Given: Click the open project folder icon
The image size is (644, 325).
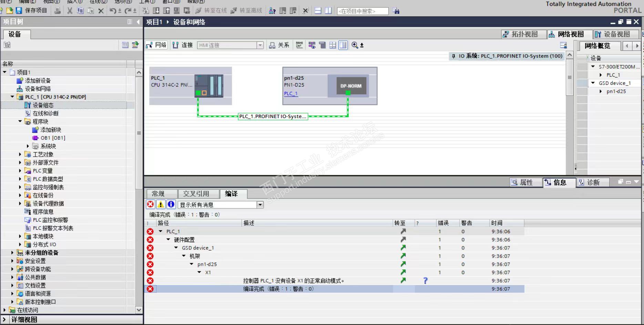Looking at the screenshot, I should [x=10, y=11].
